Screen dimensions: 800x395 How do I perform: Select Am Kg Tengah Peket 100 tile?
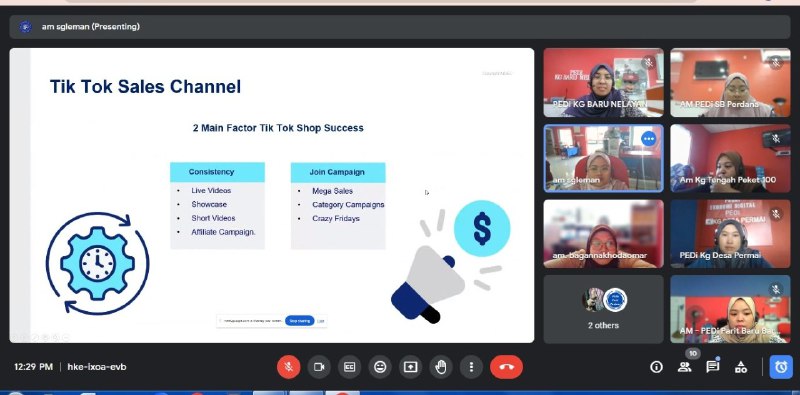730,158
